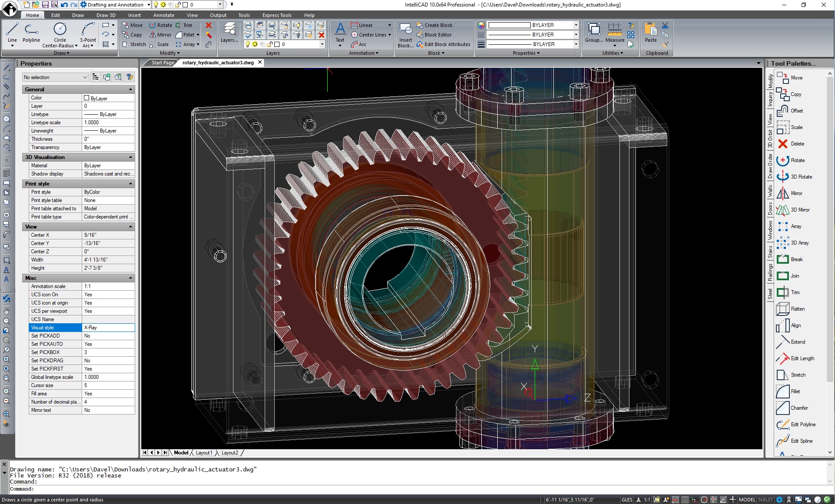The height and width of the screenshot is (504, 835).
Task: Expand the Modify panel flyout
Action: [x=170, y=53]
